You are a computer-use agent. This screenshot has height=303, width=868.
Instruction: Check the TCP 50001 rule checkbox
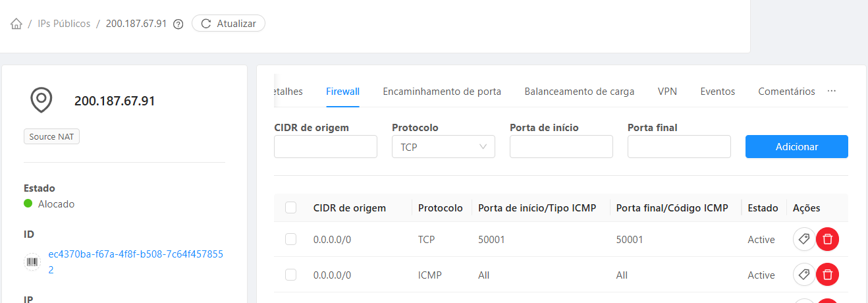coord(291,240)
